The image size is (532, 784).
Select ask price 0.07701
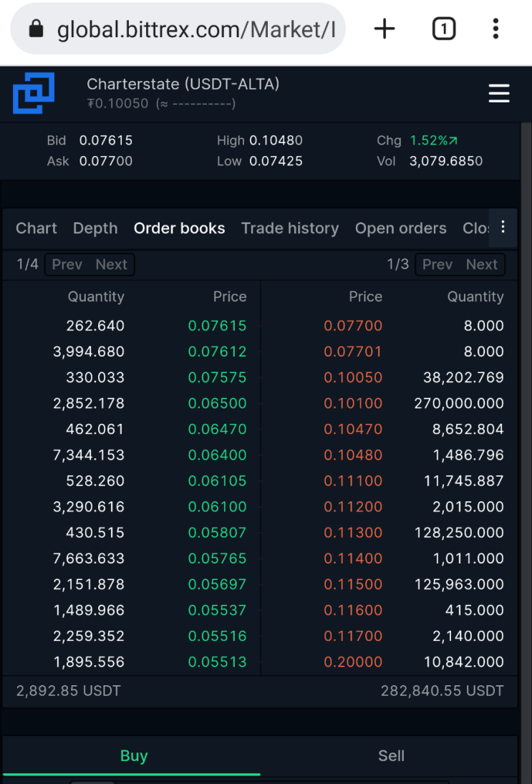click(x=353, y=352)
